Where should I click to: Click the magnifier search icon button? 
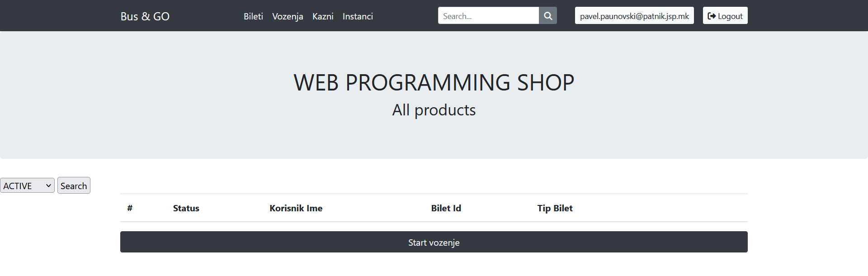pos(548,16)
